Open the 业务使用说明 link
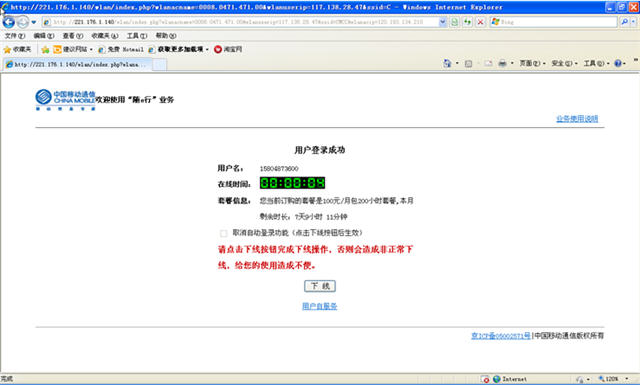This screenshot has width=640, height=385. click(577, 119)
